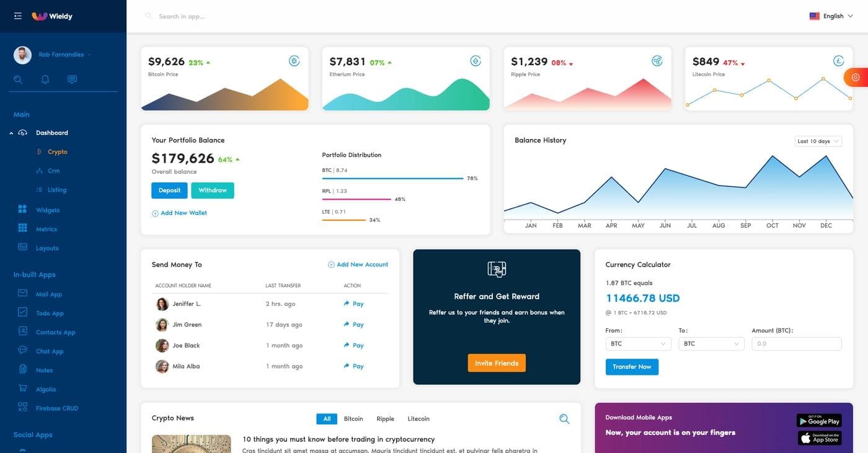Viewport: 868px width, 453px height.
Task: Open the messages chat icon under profile
Action: [72, 79]
